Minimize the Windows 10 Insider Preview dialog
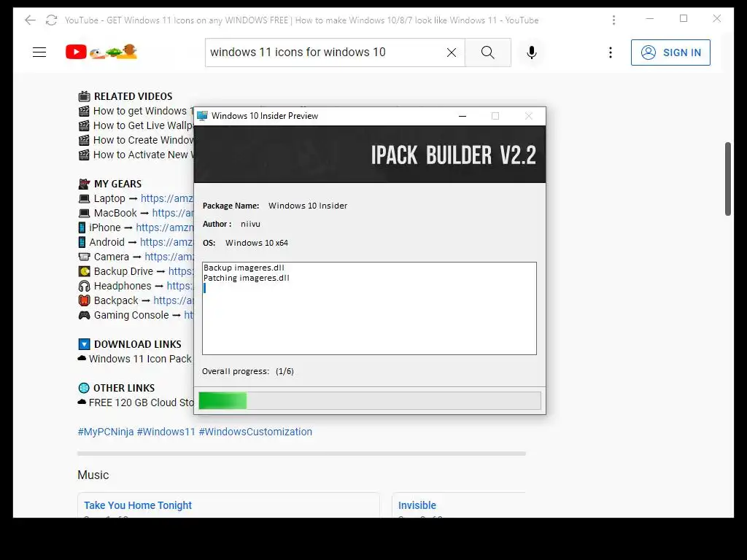 [462, 116]
